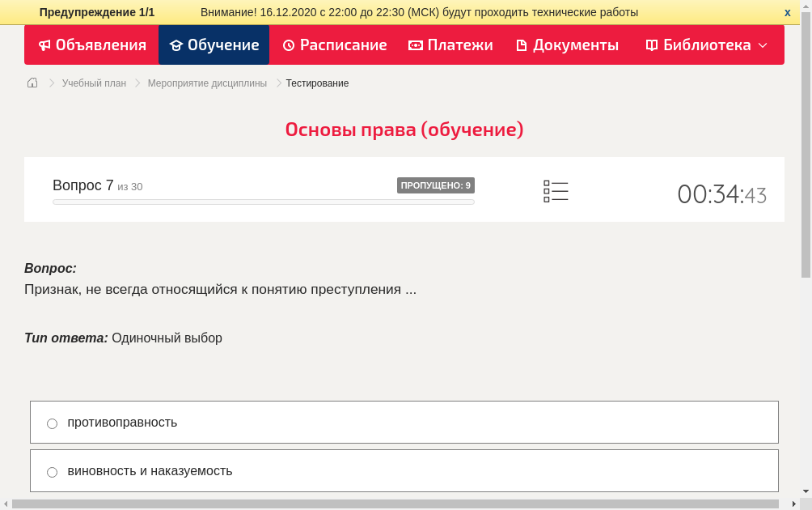The width and height of the screenshot is (812, 510).
Task: Dismiss the maintenance warning with the x
Action: point(787,12)
